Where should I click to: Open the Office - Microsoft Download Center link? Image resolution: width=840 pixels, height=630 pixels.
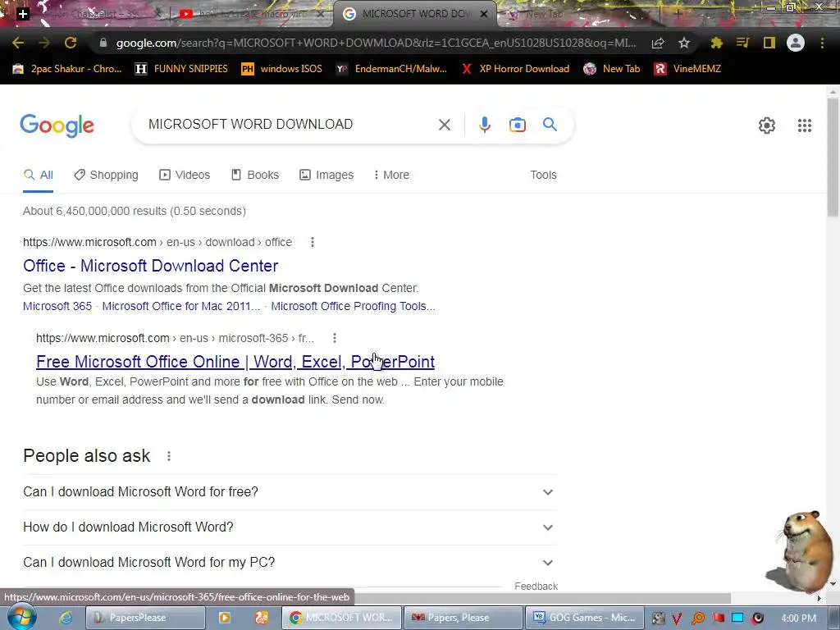pos(151,266)
